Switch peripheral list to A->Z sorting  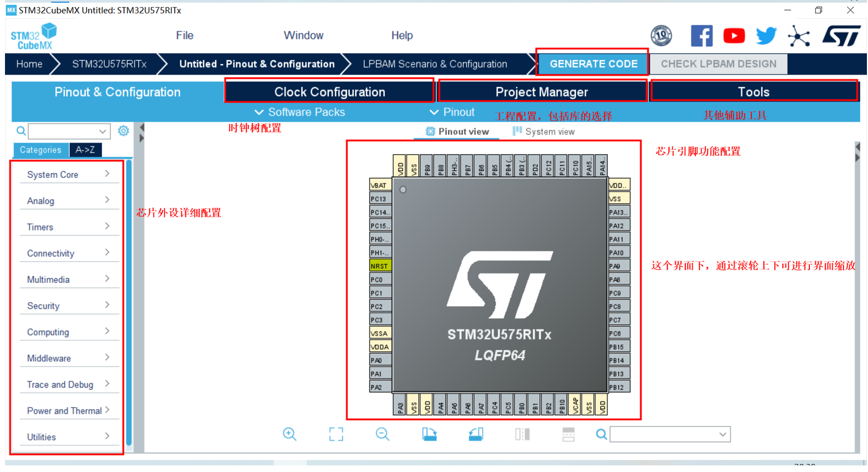[x=85, y=150]
